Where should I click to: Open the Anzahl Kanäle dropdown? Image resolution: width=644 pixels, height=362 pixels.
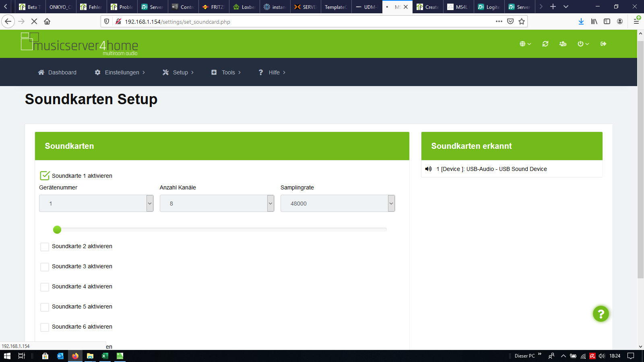click(217, 203)
